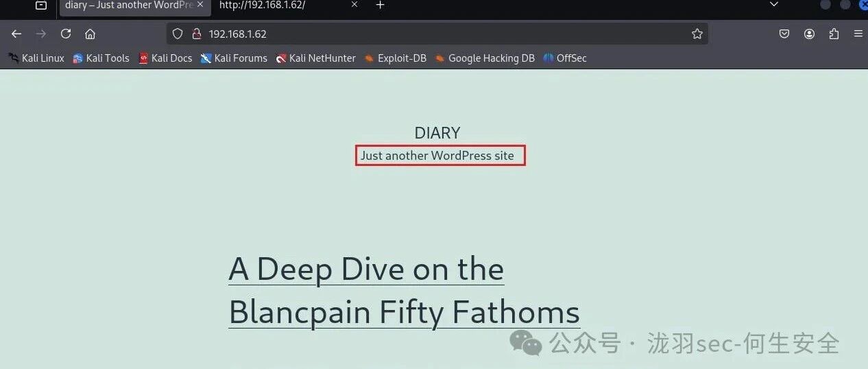
Task: Show tracking protection shield info
Action: point(178,34)
